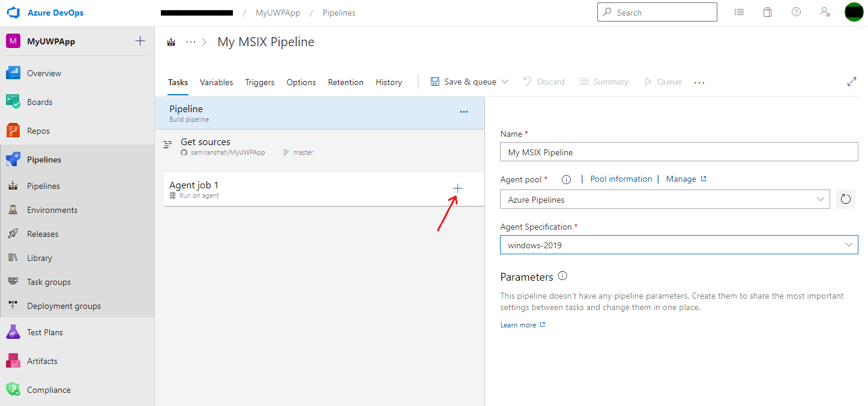The height and width of the screenshot is (406, 868).
Task: Click the pipeline Name input field
Action: pos(679,152)
